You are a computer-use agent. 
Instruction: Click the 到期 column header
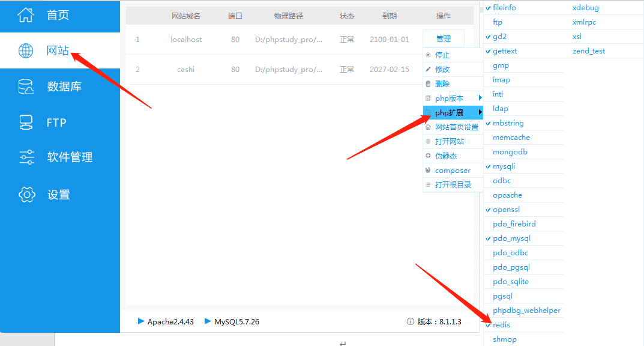pos(390,16)
